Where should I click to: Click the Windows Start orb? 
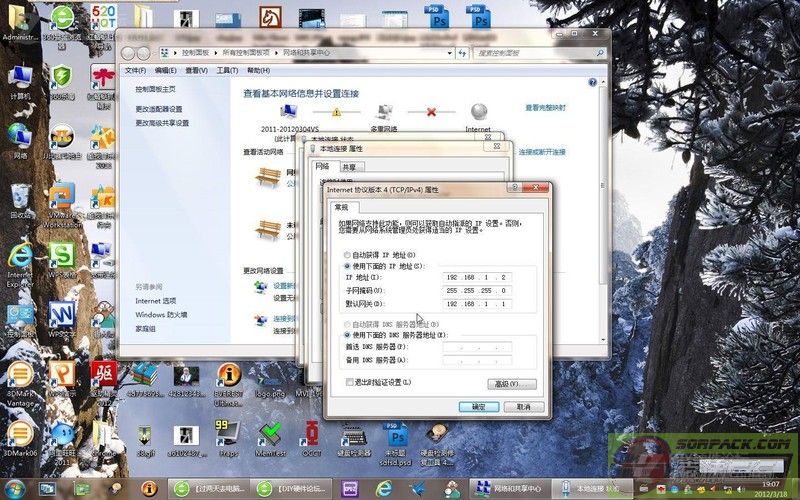(14, 489)
